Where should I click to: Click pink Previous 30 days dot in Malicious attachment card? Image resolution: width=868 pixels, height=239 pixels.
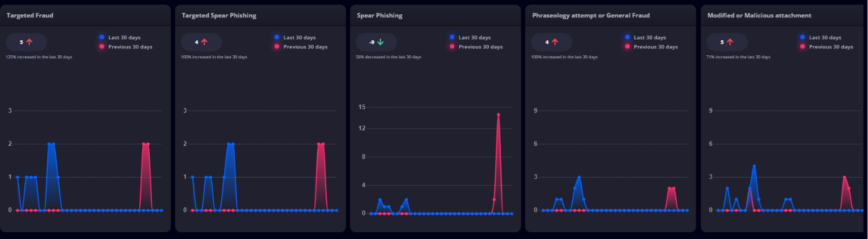803,47
